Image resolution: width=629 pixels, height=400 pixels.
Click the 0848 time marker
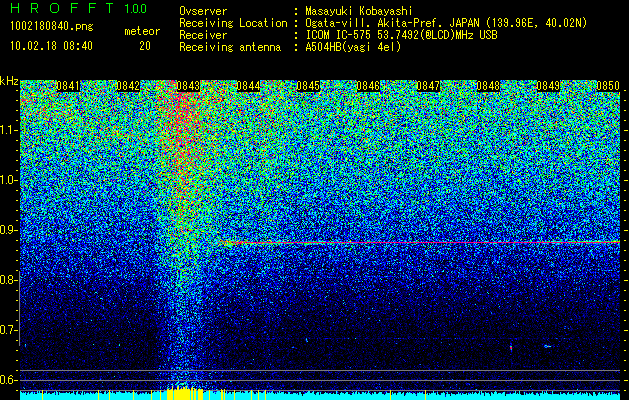(488, 86)
